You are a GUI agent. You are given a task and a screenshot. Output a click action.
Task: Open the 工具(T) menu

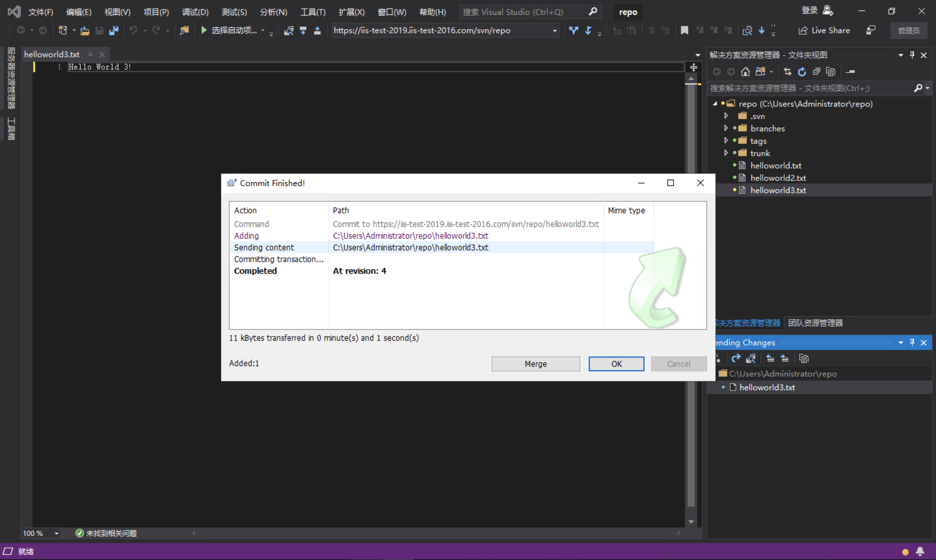(313, 12)
